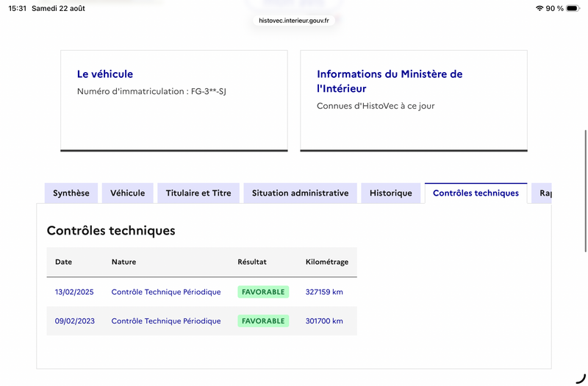Click Contrôle Technique Périodique in 09/02/2023 row
The image size is (588, 386).
point(166,321)
